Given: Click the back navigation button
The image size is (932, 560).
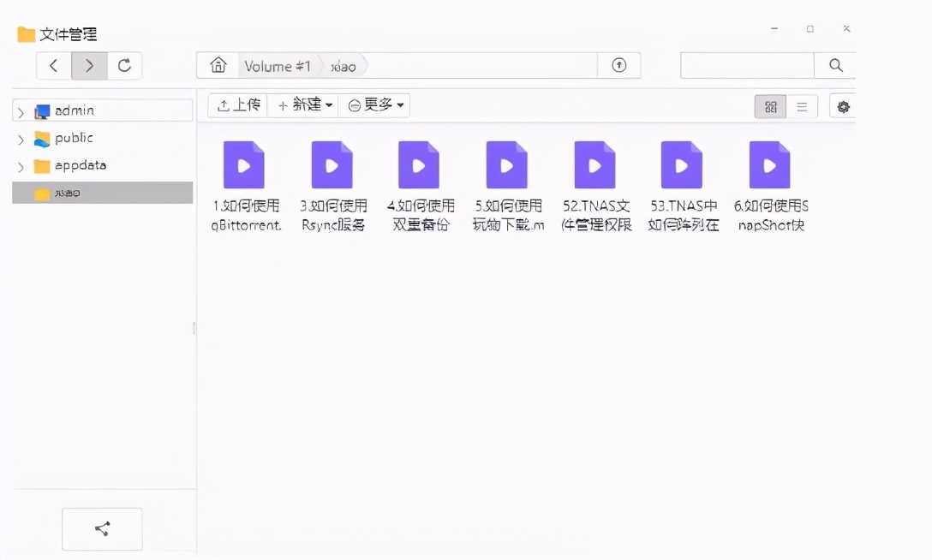Looking at the screenshot, I should pos(53,65).
